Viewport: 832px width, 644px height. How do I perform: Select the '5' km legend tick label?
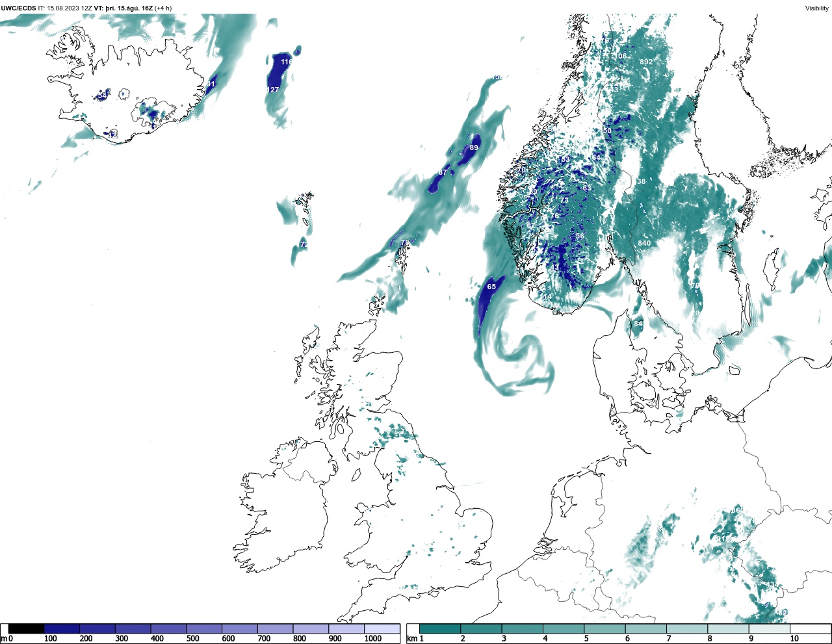pos(586,639)
